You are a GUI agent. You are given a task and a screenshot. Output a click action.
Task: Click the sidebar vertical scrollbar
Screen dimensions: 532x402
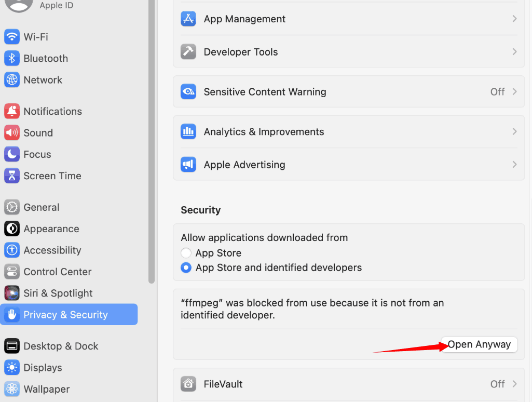point(152,140)
